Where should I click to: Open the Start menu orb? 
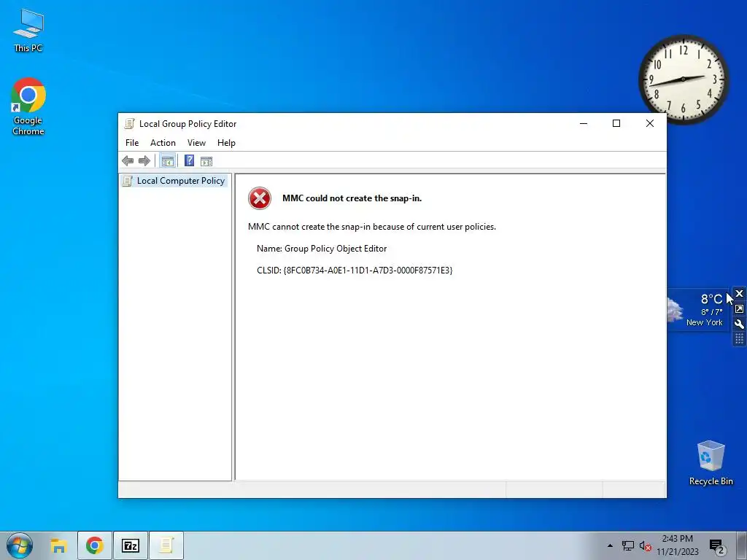pos(20,545)
